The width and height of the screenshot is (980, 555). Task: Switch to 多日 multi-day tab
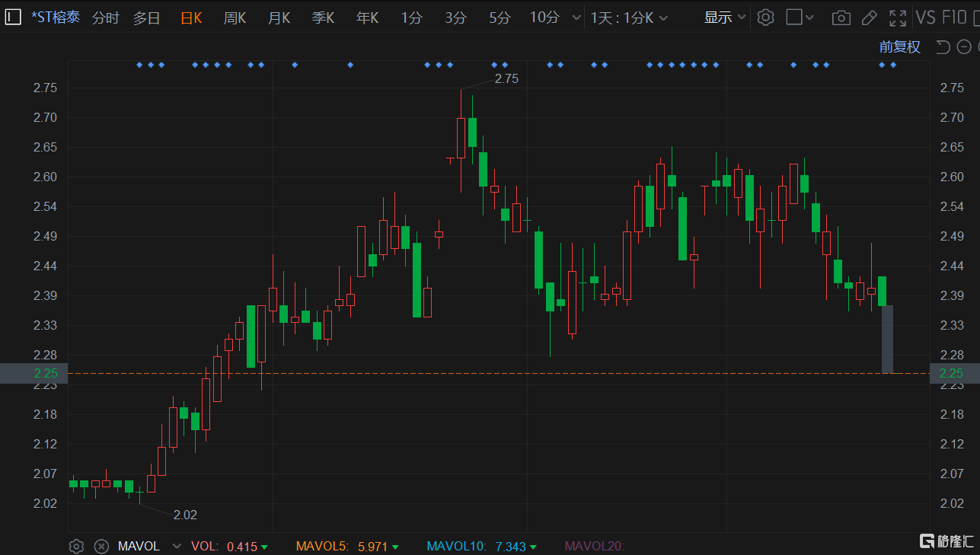(147, 18)
